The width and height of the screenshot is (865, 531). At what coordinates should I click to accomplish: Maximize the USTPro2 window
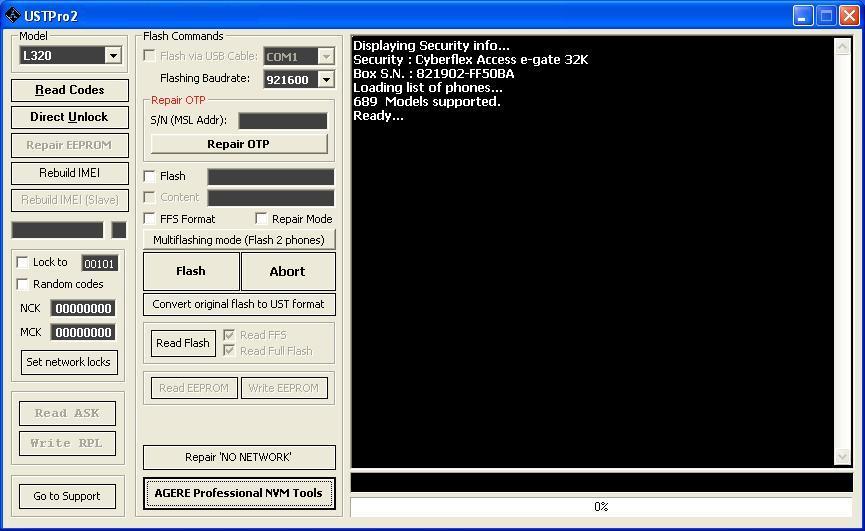point(826,15)
